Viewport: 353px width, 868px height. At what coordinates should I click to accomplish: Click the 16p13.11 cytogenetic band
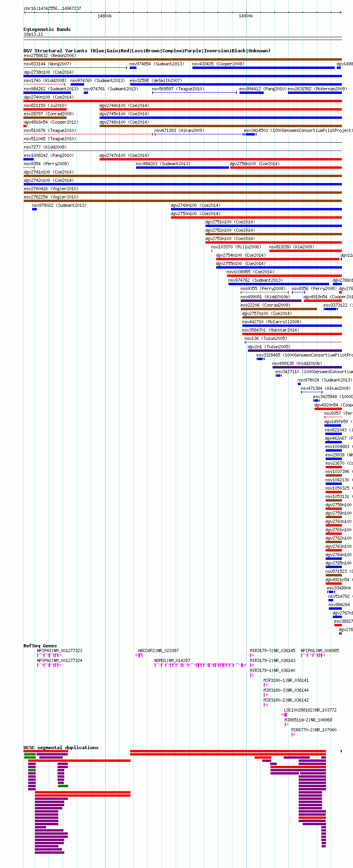pyautogui.click(x=182, y=38)
